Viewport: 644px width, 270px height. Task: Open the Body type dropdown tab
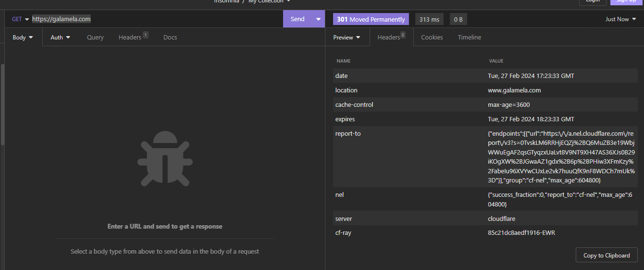tap(23, 37)
